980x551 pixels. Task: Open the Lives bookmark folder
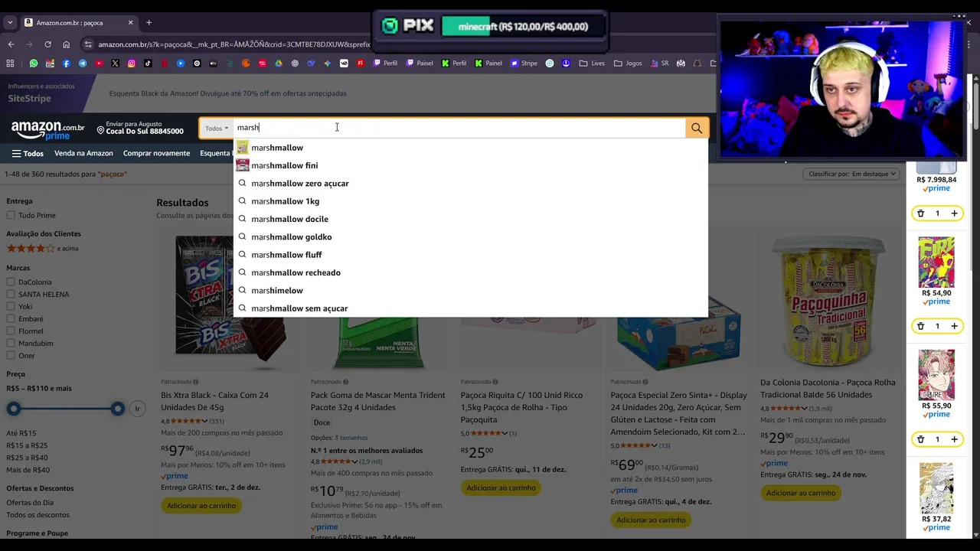[x=592, y=64]
